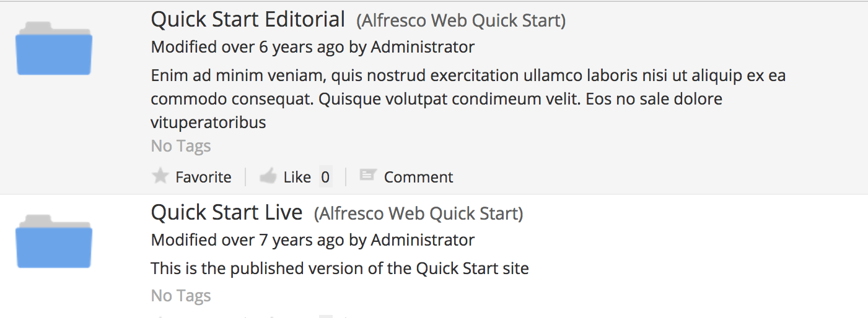The height and width of the screenshot is (318, 868).
Task: Visit Alfresco Web Quick Start site beside Editorial
Action: pos(461,20)
